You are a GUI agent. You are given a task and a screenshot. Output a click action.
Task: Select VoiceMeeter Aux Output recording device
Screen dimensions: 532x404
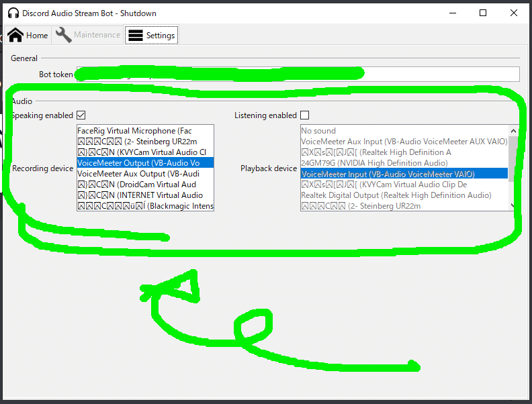[x=145, y=174]
